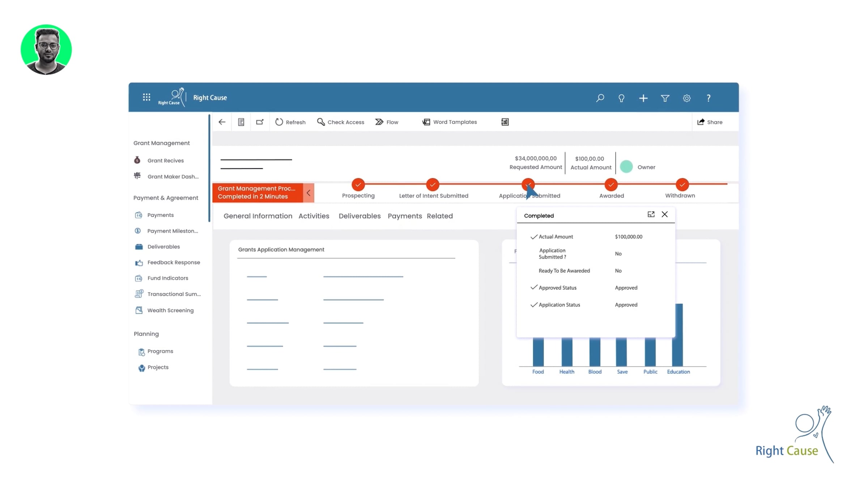Select the Awarded stage check circle
Image resolution: width=868 pixels, height=488 pixels.
pyautogui.click(x=611, y=185)
